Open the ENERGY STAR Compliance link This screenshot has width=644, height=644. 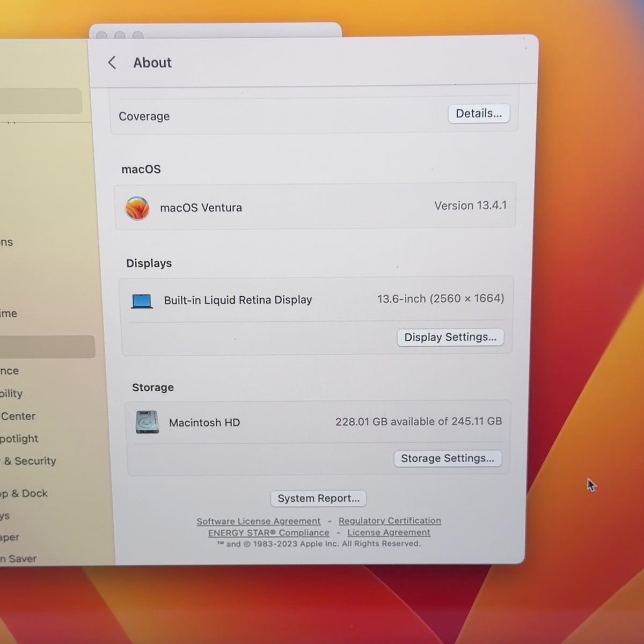268,532
